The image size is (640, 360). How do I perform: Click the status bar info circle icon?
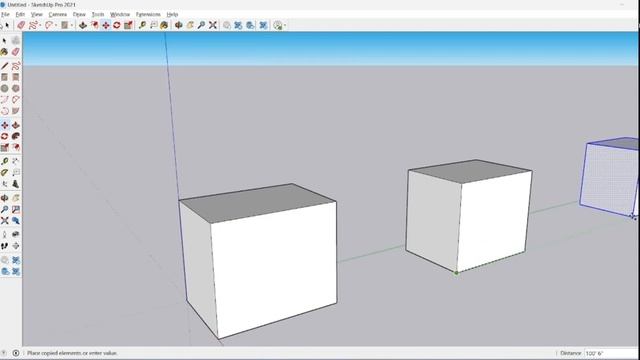click(x=16, y=353)
